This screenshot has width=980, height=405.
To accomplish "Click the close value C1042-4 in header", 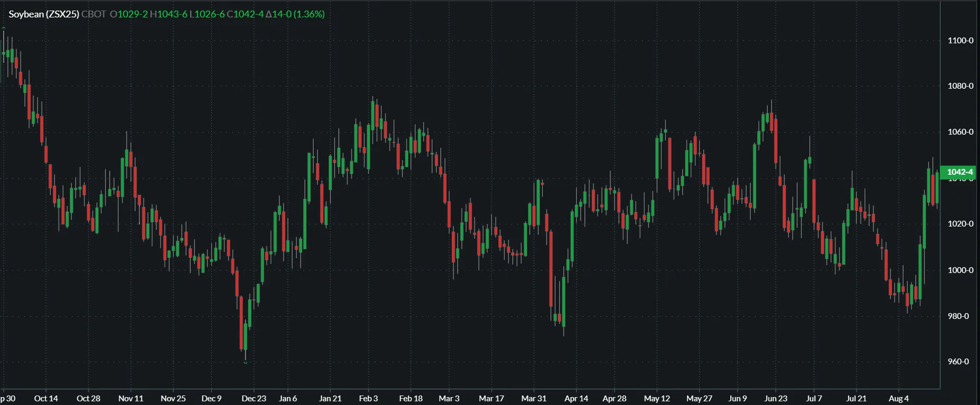I will click(x=245, y=14).
